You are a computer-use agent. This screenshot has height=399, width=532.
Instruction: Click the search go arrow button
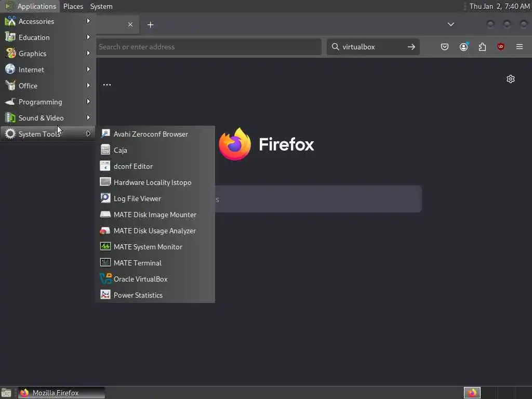[411, 47]
